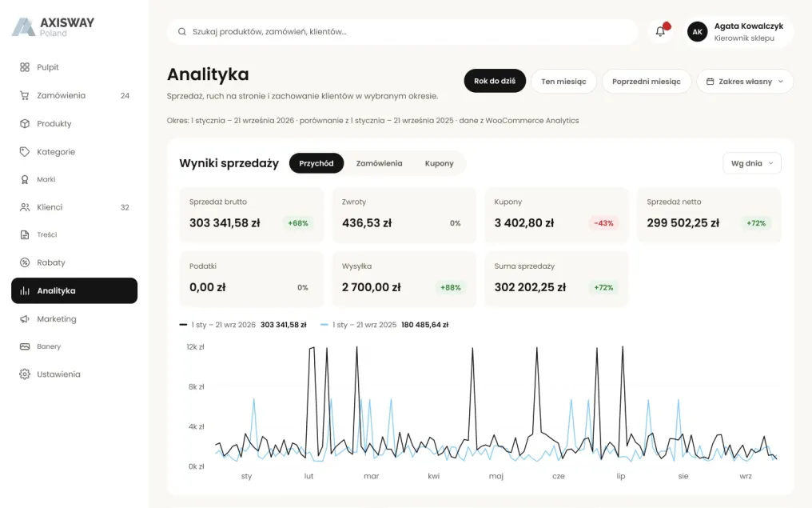This screenshot has width=812, height=508.
Task: Open the Wg dnia dropdown
Action: [751, 163]
